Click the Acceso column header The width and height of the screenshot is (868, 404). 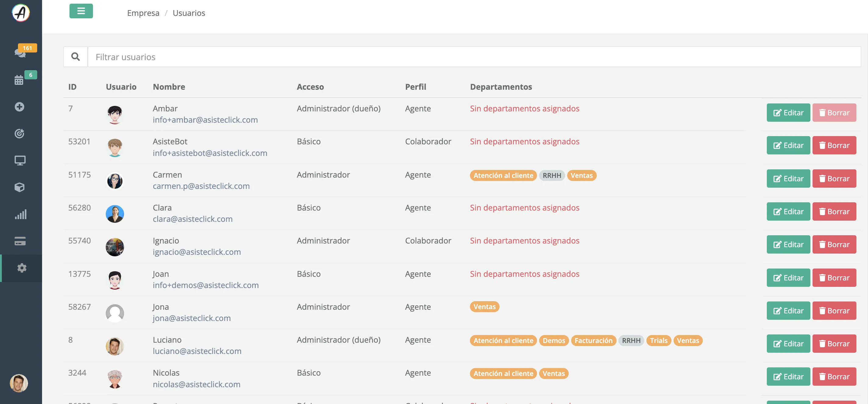[x=310, y=87]
